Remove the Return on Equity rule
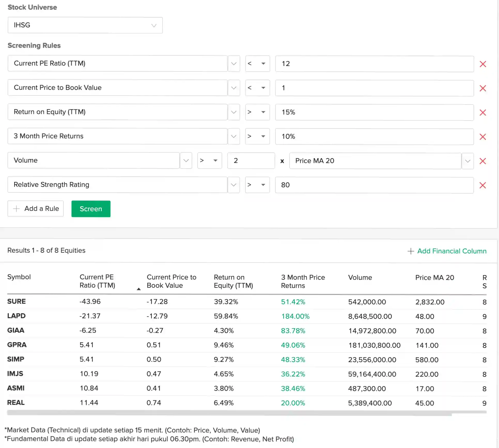The image size is (499, 448). click(x=482, y=113)
